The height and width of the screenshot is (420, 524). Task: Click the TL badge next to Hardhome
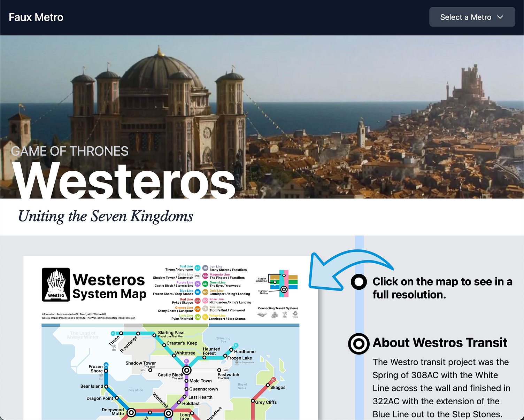pyautogui.click(x=236, y=345)
